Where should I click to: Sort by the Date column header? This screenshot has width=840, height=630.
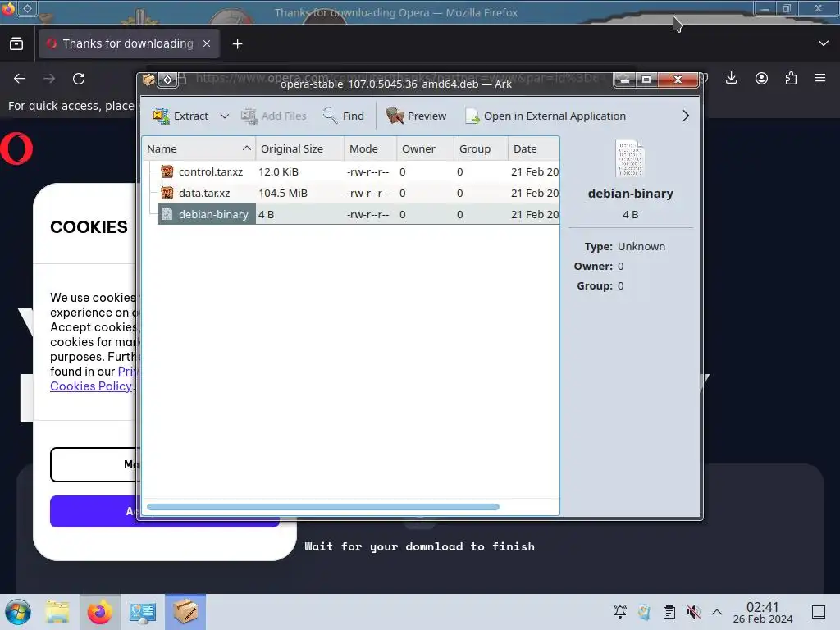pos(533,149)
